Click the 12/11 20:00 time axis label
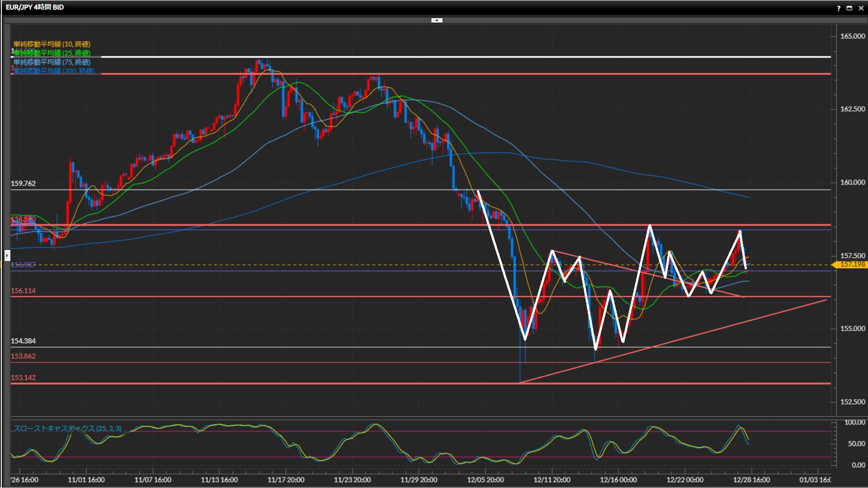Viewport: 868px width, 488px height. click(552, 480)
